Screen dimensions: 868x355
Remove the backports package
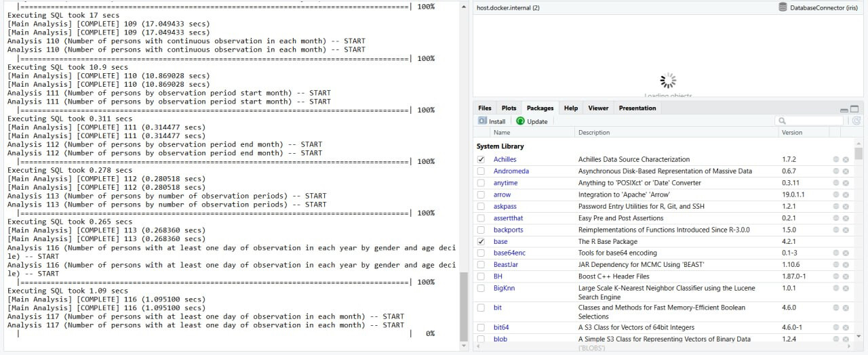[846, 230]
